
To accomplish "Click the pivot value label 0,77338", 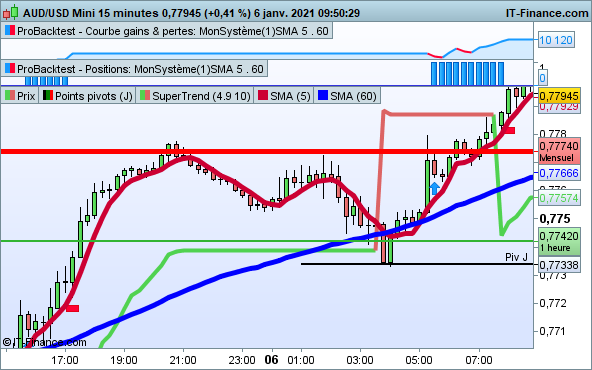I will tap(559, 265).
